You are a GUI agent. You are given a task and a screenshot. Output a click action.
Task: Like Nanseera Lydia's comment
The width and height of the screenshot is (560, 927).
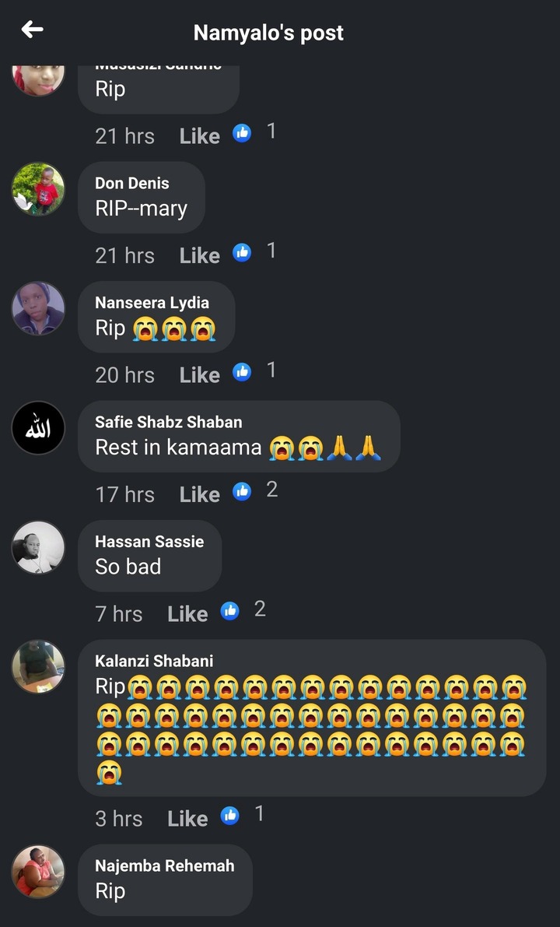click(200, 375)
